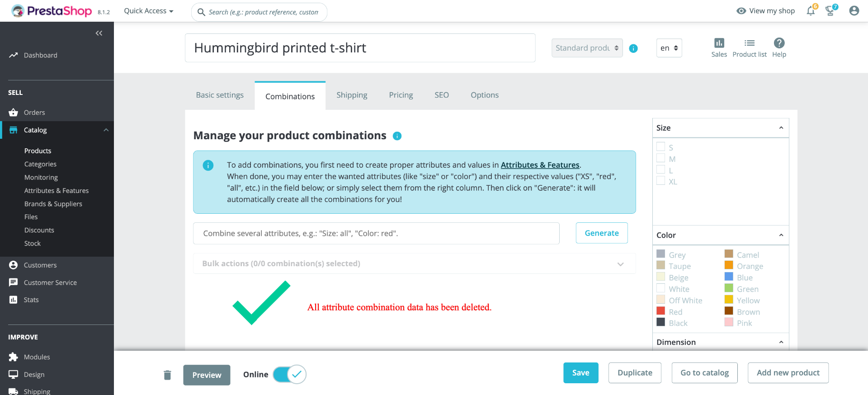The width and height of the screenshot is (868, 395).
Task: Open the Quick Access dropdown
Action: (149, 11)
